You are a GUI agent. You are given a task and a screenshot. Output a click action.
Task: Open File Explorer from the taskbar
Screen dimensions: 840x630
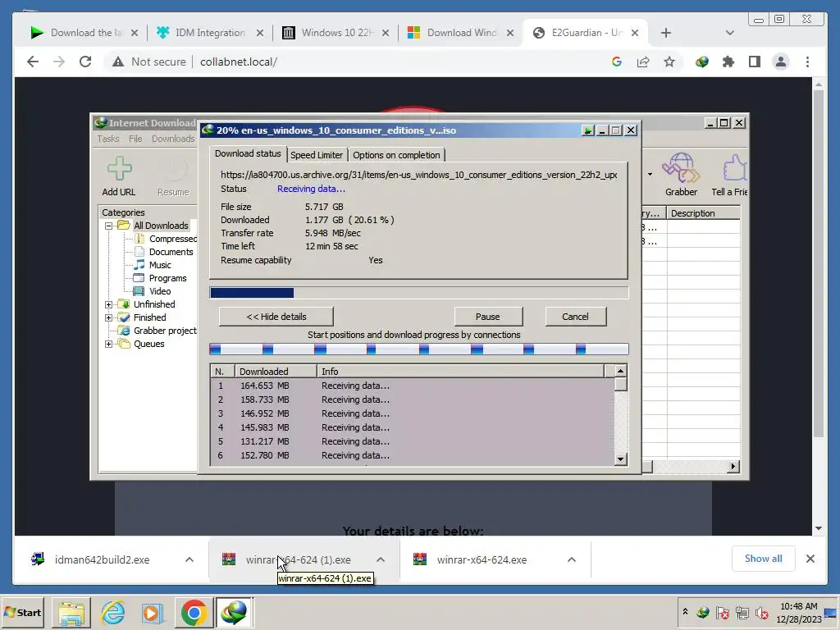coord(71,613)
